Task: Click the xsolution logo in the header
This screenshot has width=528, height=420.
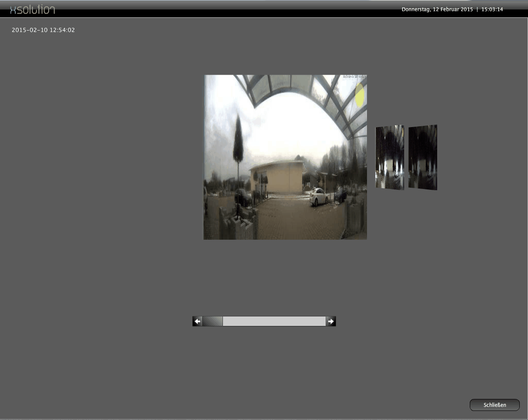Action: (x=33, y=10)
